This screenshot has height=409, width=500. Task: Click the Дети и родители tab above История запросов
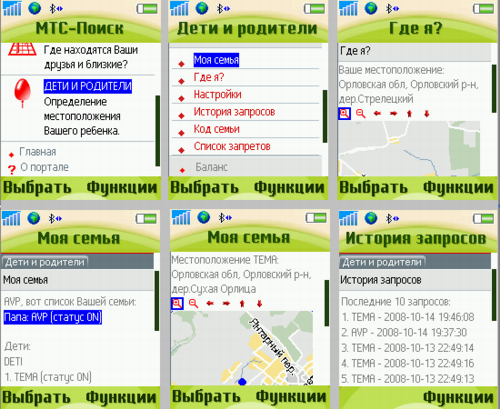tap(382, 262)
